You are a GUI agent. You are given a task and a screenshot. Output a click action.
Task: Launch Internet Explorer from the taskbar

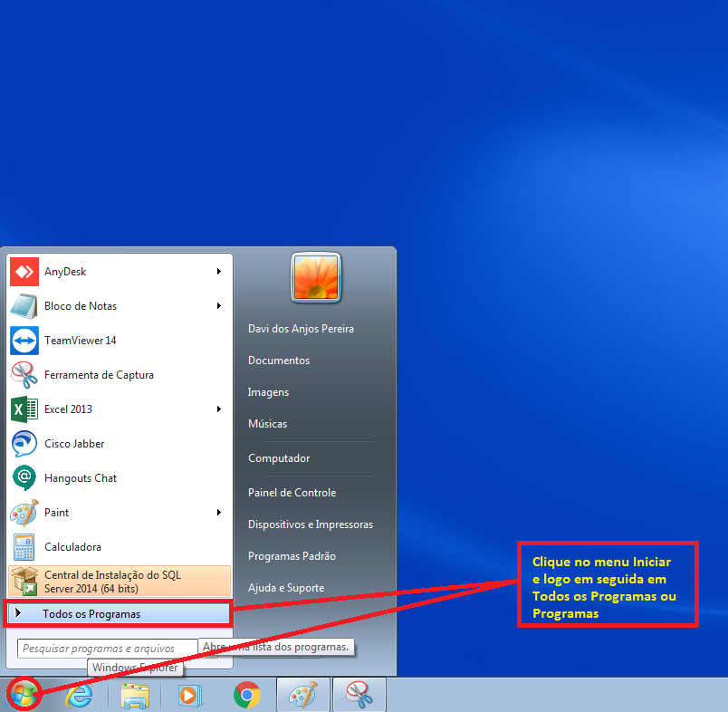point(79,696)
